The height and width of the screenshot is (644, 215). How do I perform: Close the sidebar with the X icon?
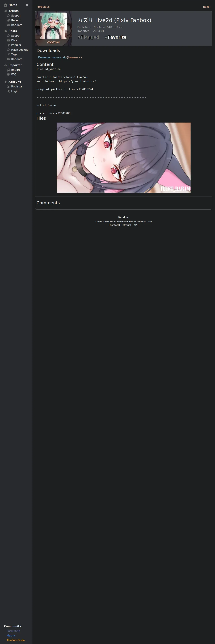(x=27, y=5)
